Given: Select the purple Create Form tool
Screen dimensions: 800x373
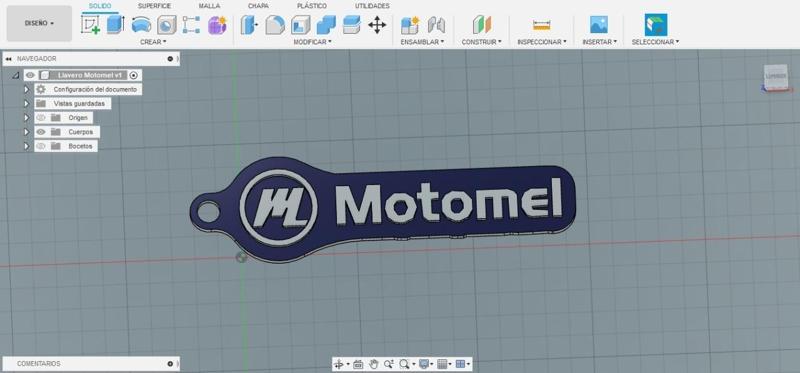Looking at the screenshot, I should (217, 24).
